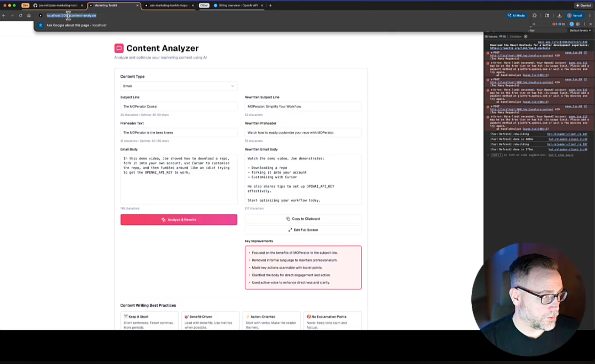Viewport: 595px width, 364px height.
Task: Click the Keep it Short card
Action: (x=149, y=321)
